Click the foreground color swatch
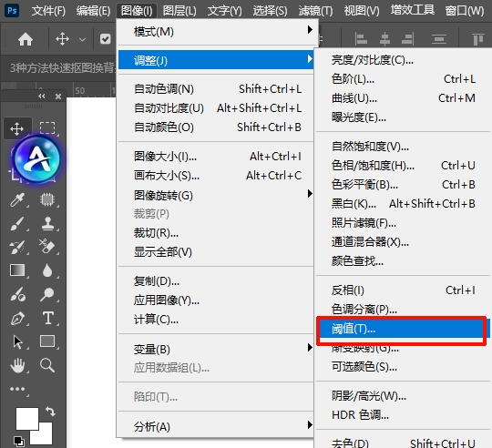492x448 pixels. click(x=27, y=419)
